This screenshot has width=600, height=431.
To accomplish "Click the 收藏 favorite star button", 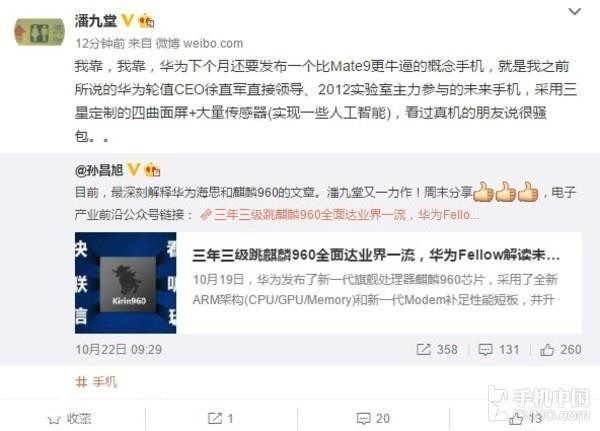I will pyautogui.click(x=69, y=419).
